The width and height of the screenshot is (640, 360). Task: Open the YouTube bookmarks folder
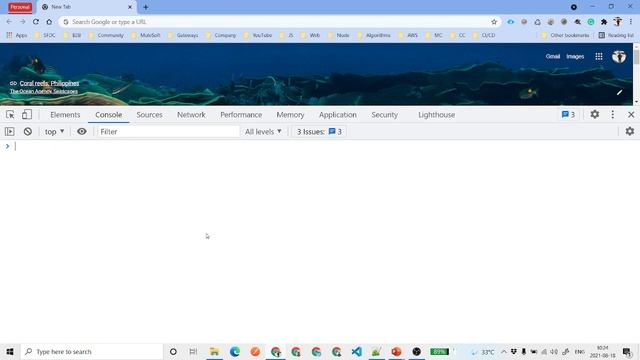coord(258,36)
